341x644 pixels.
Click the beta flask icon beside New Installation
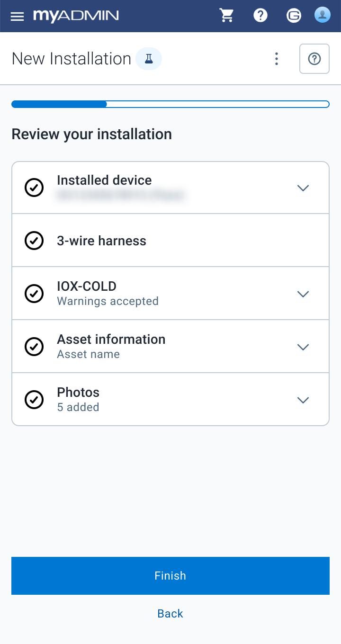tap(149, 59)
